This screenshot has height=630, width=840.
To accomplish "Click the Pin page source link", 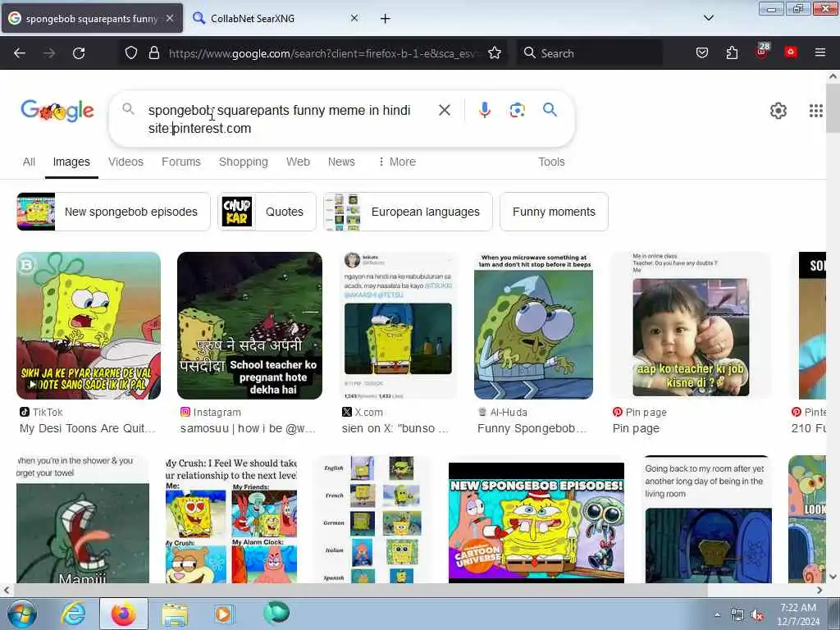I will 636,428.
